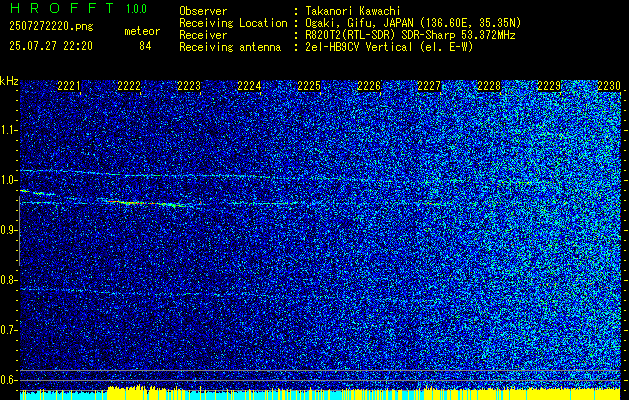629x400 pixels.
Task: Click the Receiver field label
Action: click(x=203, y=35)
